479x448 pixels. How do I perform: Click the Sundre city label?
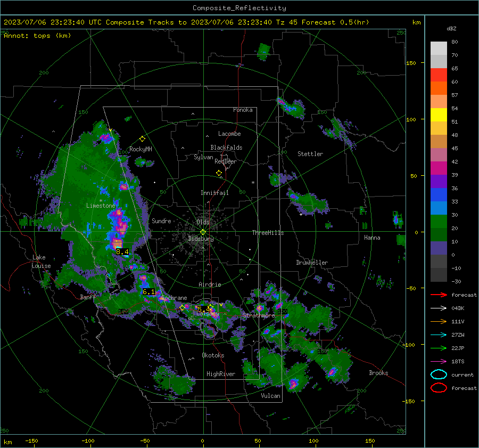161,221
